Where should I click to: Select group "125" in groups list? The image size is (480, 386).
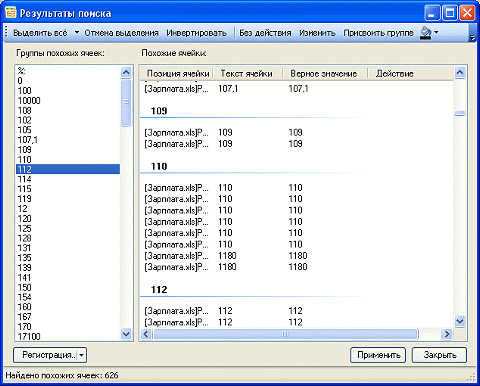pos(68,228)
